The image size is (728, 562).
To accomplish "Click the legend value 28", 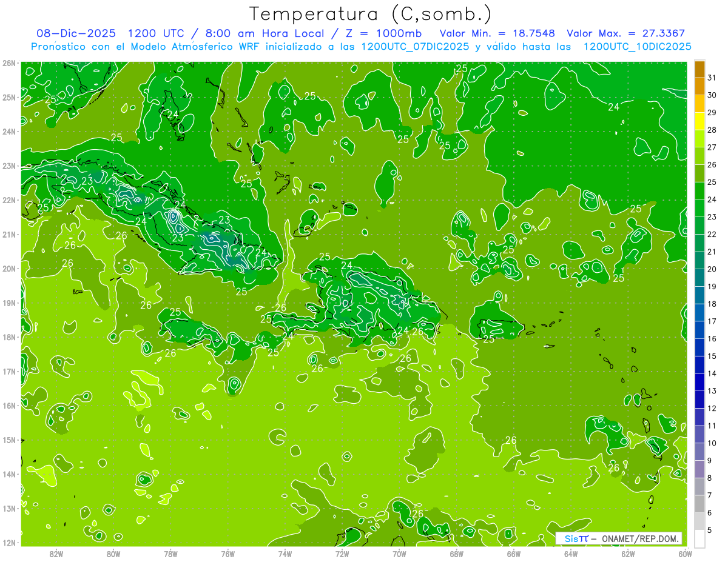I will click(x=712, y=130).
